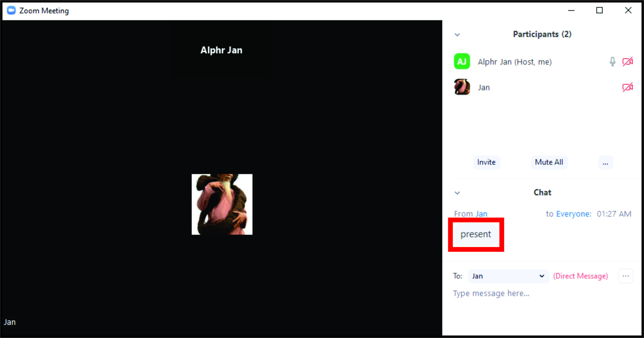Open chat more options ellipsis button
Viewport: 644px width, 338px height.
click(x=625, y=276)
